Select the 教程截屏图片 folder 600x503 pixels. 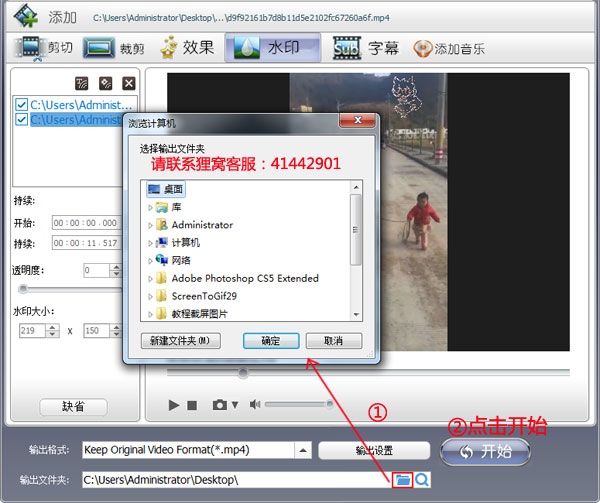pyautogui.click(x=192, y=314)
